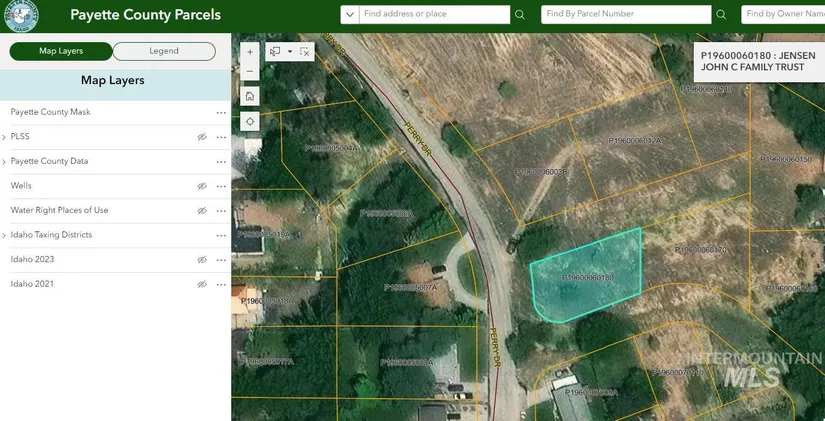The height and width of the screenshot is (421, 825).
Task: Activate the select features tool
Action: click(276, 51)
